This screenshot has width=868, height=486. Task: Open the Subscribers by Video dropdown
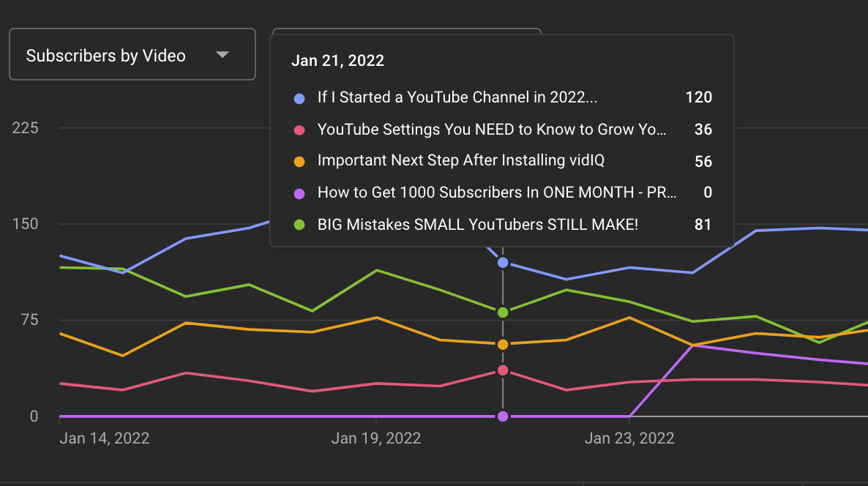132,54
